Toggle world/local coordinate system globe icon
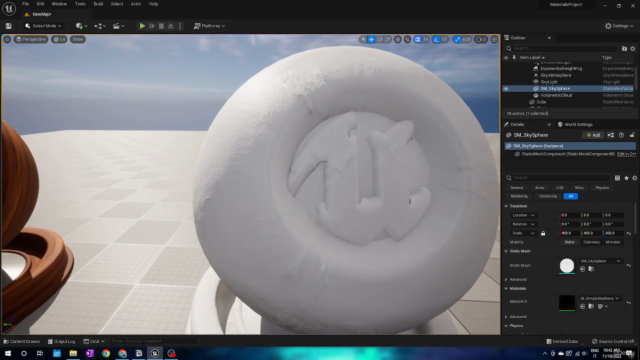 coord(398,39)
